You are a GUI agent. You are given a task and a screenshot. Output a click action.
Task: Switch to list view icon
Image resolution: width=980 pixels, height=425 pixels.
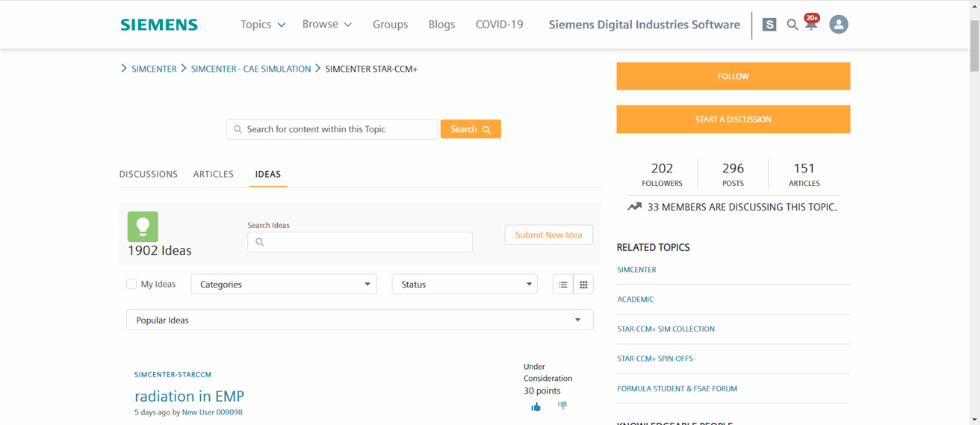click(563, 285)
